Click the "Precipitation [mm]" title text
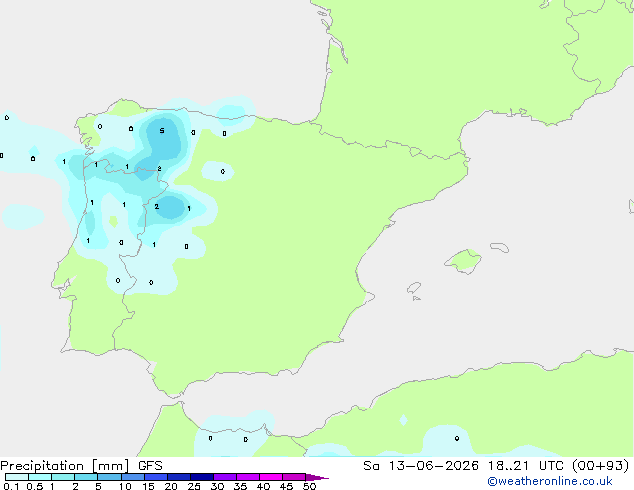The width and height of the screenshot is (634, 490). (64, 466)
